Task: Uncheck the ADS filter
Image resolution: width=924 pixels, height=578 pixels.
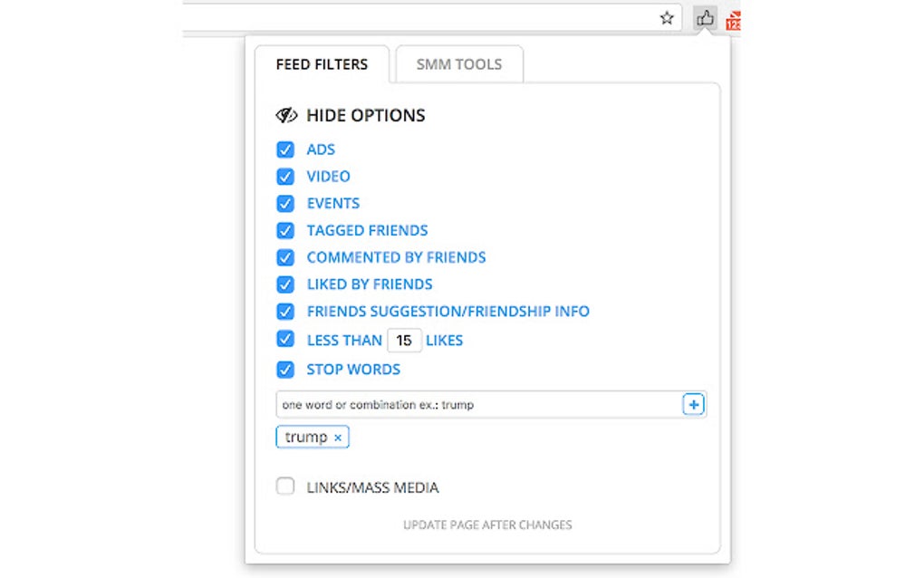Action: pos(285,149)
